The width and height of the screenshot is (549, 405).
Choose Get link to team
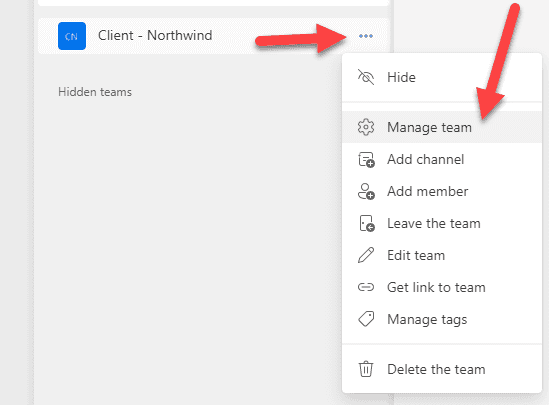tap(442, 287)
